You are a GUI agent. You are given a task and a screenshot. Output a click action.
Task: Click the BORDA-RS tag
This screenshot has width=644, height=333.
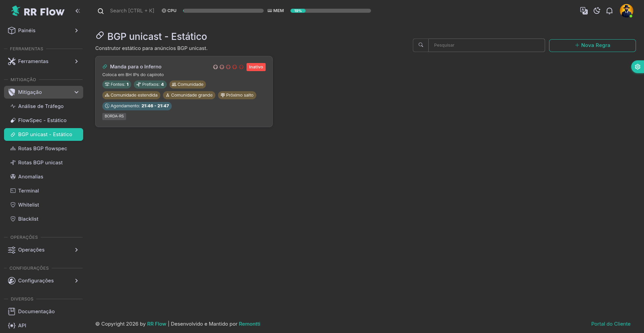[114, 116]
